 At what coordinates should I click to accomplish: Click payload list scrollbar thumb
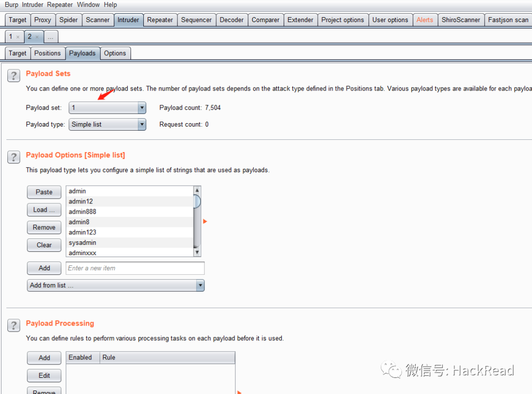coord(197,201)
